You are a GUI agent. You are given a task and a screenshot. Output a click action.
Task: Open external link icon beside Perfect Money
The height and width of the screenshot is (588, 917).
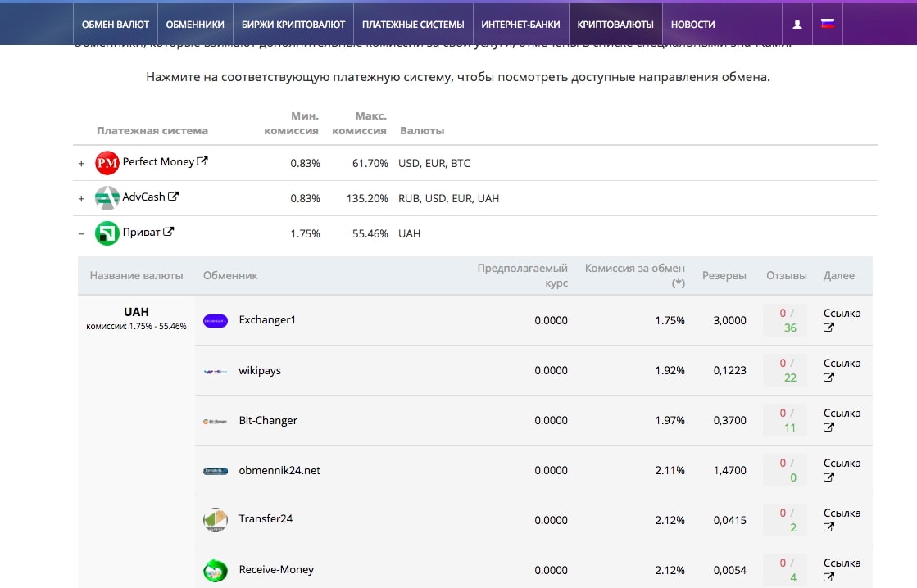pyautogui.click(x=202, y=161)
